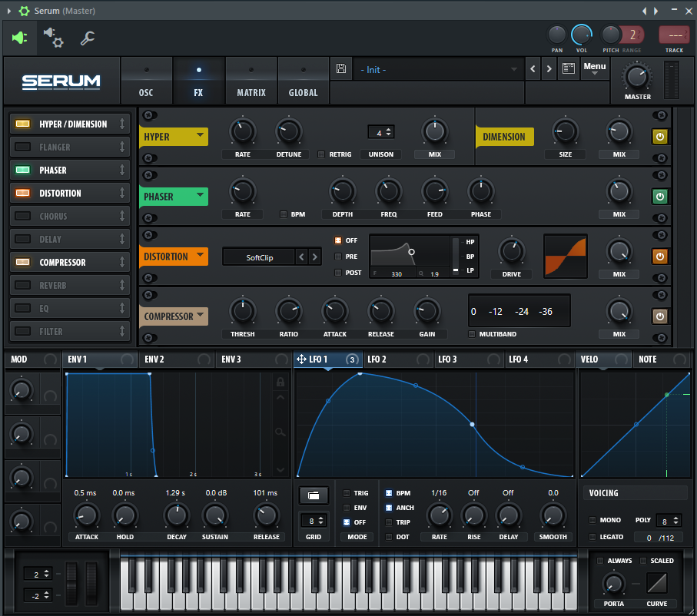Switch to the OSC tab
The width and height of the screenshot is (697, 616).
146,81
